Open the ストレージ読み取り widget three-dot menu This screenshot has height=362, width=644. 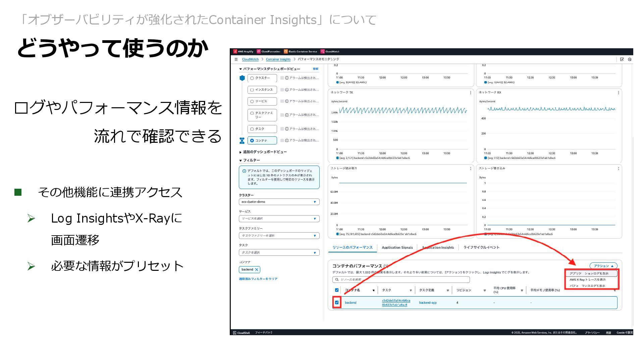(471, 169)
